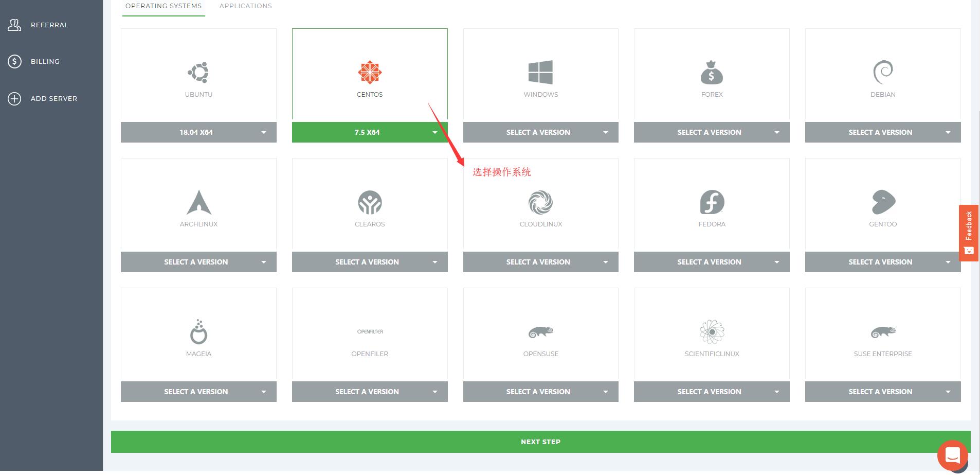Choose the openSUSE chameleon icon
The image size is (980, 475).
541,332
